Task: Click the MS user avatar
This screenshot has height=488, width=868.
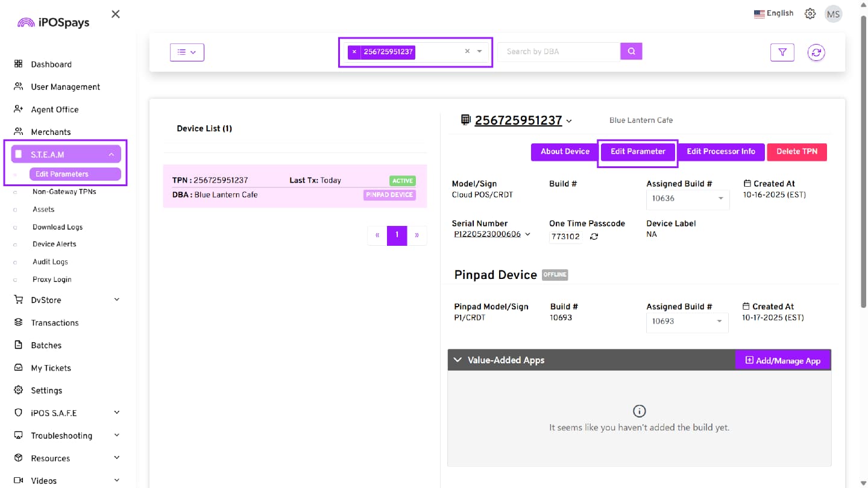Action: click(833, 14)
